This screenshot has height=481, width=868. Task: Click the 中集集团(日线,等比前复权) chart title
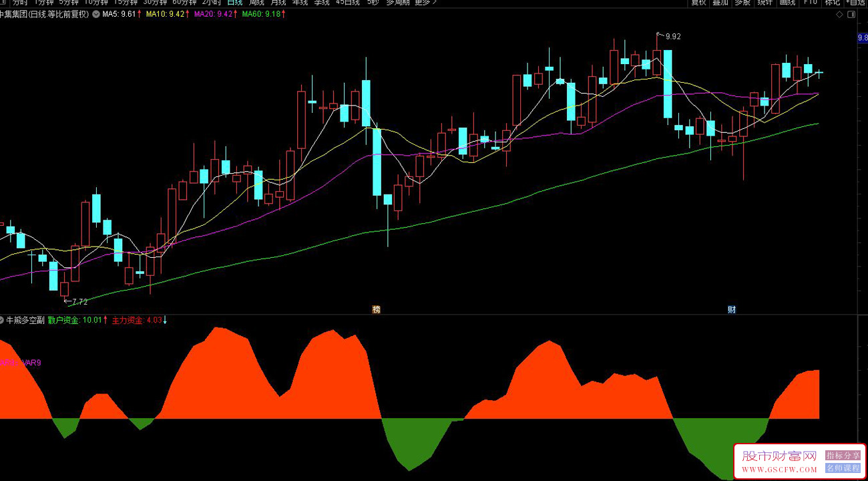pos(44,14)
